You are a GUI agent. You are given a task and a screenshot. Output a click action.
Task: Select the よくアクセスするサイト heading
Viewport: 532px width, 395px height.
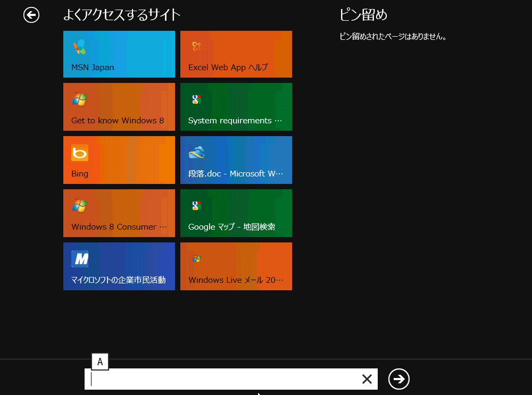point(122,15)
